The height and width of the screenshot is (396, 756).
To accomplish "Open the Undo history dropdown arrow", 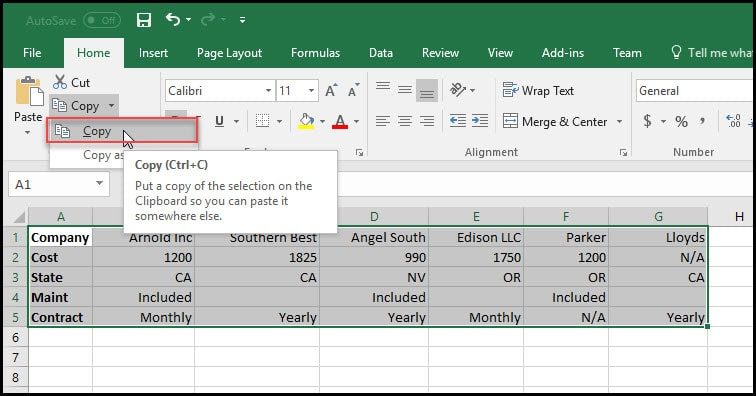I will [x=189, y=20].
